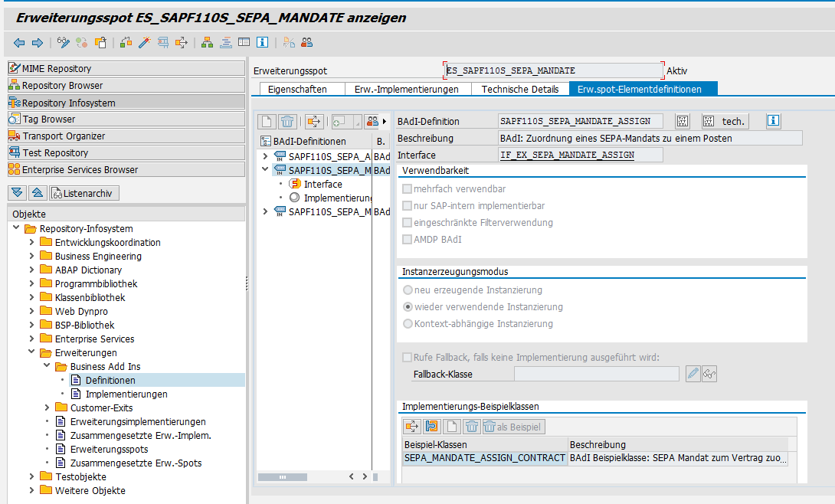
Task: Click the blue info icon beside tech. button
Action: [x=773, y=121]
